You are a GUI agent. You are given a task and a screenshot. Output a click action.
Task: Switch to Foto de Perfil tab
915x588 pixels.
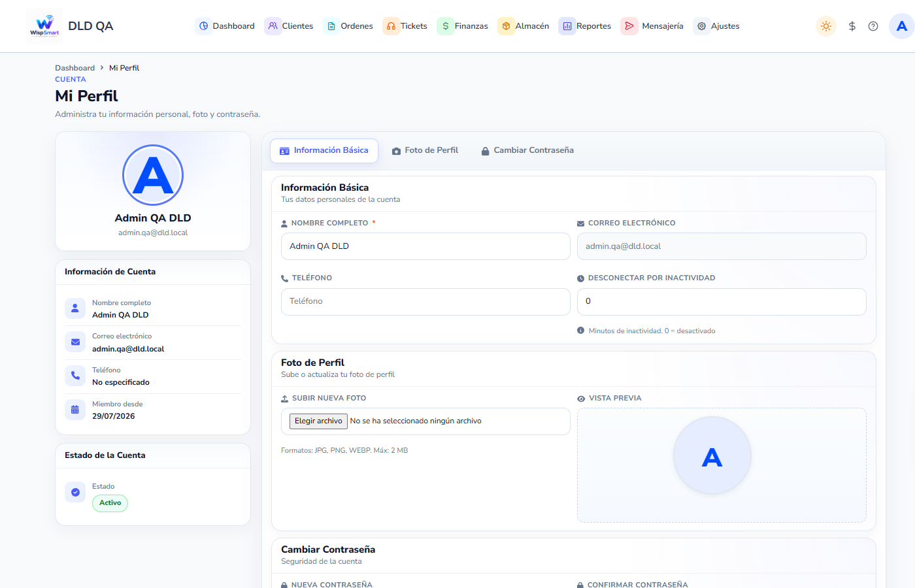[425, 150]
